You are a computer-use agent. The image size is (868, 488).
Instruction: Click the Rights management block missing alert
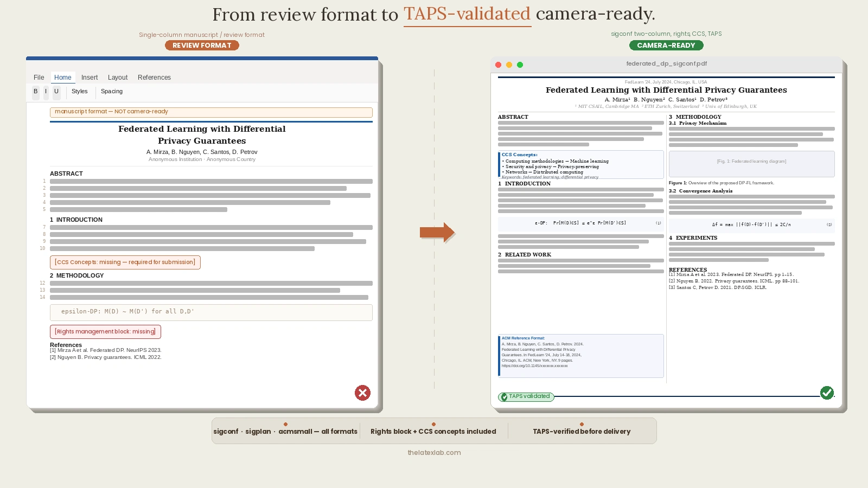[105, 331]
